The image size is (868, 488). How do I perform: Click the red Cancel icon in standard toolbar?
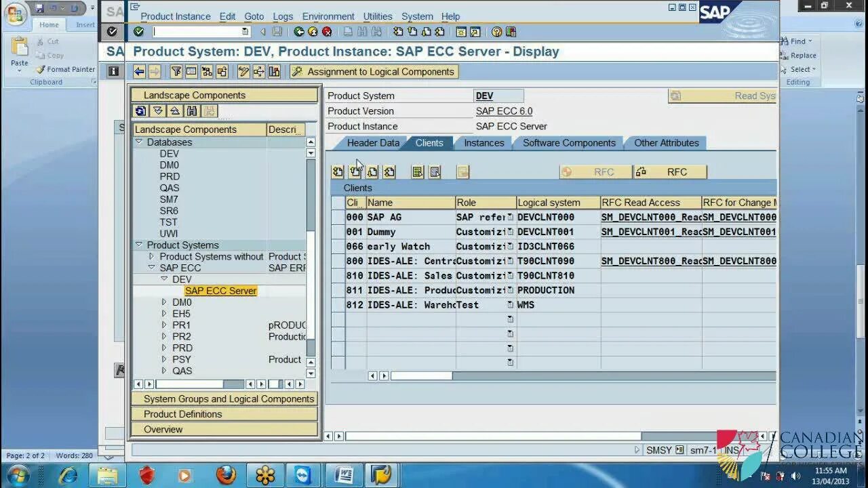coord(327,32)
